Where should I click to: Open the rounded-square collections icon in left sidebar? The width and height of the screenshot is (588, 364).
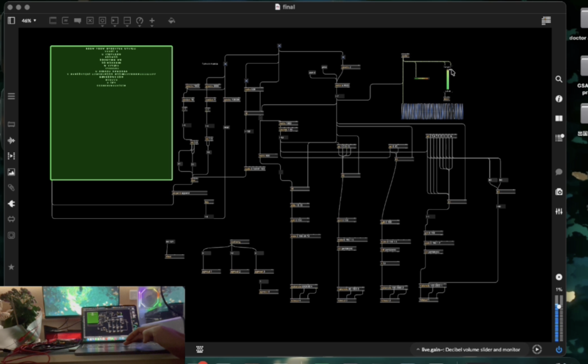11,235
